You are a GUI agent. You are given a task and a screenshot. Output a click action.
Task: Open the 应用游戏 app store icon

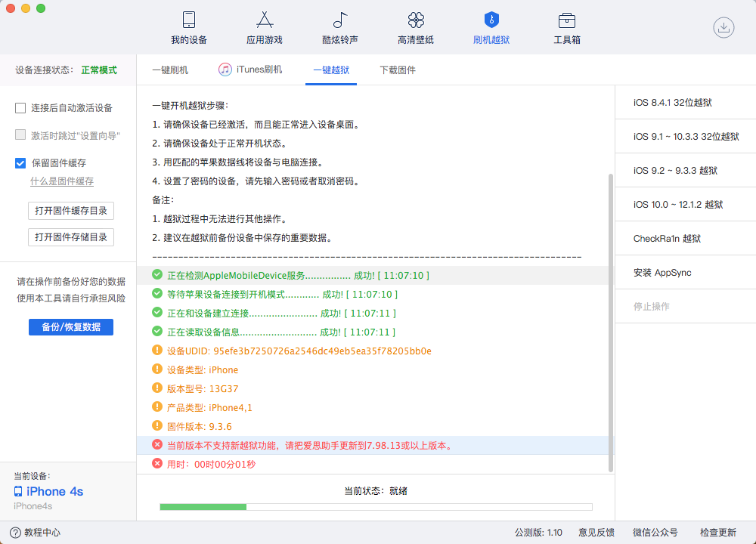tap(264, 20)
